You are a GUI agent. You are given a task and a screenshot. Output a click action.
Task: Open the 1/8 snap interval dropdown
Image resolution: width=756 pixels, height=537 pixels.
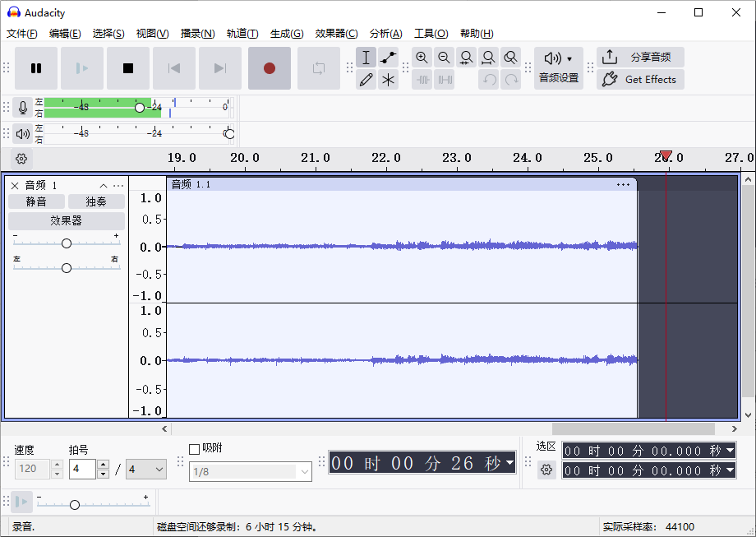251,471
